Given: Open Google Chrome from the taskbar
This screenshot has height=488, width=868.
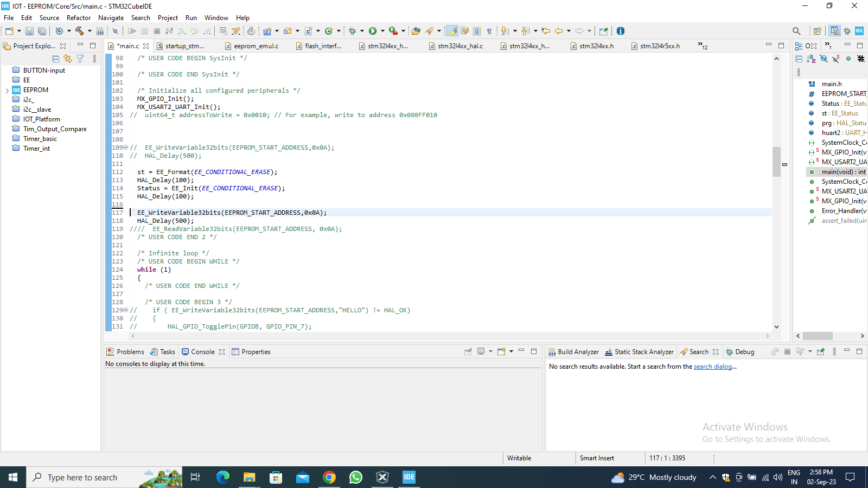Looking at the screenshot, I should [x=329, y=477].
